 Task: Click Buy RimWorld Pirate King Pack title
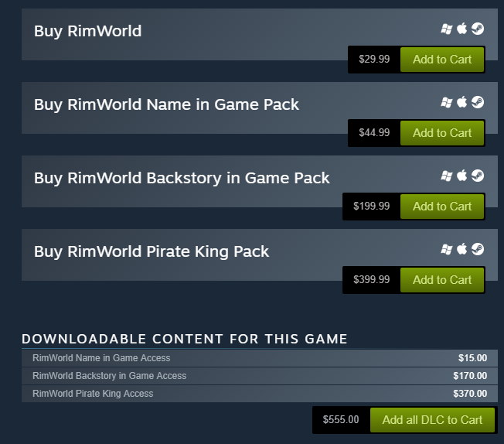click(x=152, y=251)
